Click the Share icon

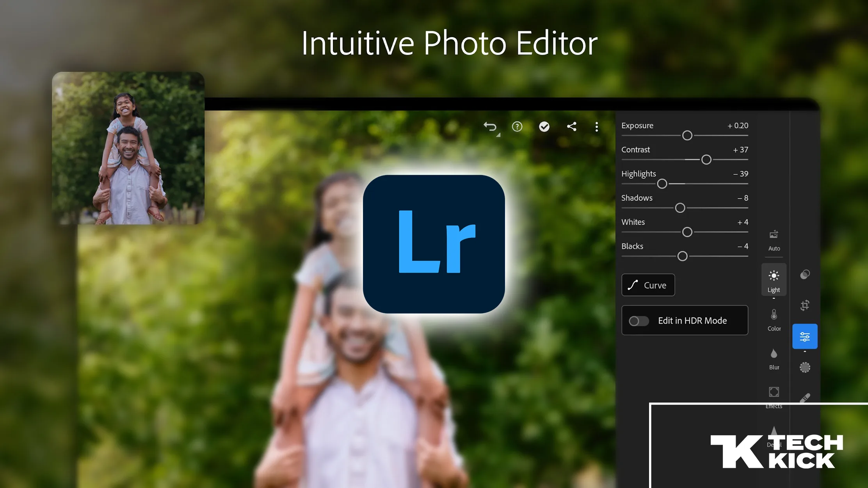point(571,126)
